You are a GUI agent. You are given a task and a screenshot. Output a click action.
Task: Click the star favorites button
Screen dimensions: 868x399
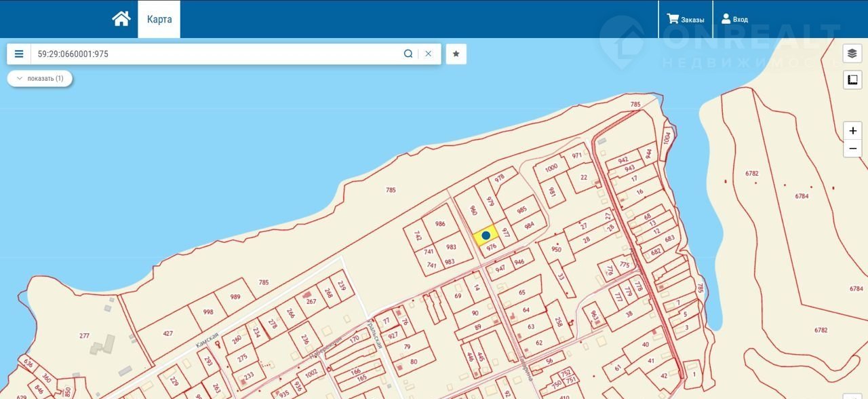pos(456,54)
